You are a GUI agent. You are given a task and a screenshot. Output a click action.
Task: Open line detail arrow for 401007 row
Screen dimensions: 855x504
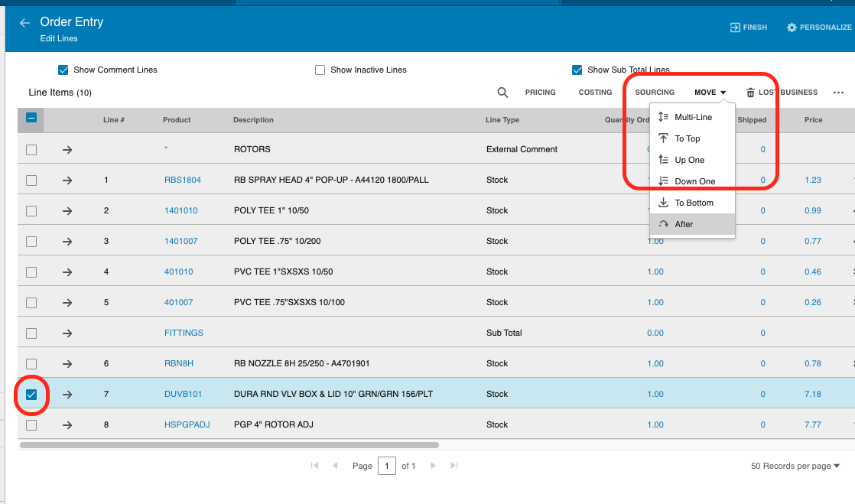click(x=67, y=302)
